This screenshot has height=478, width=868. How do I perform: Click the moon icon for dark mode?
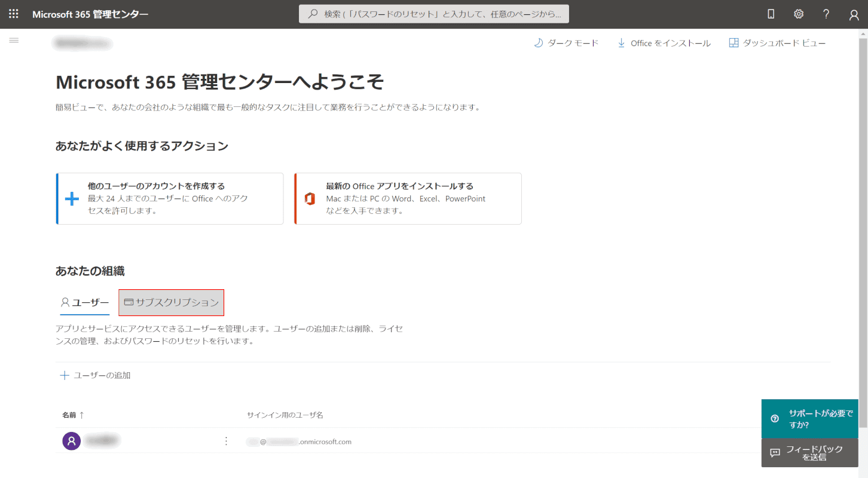tap(538, 43)
